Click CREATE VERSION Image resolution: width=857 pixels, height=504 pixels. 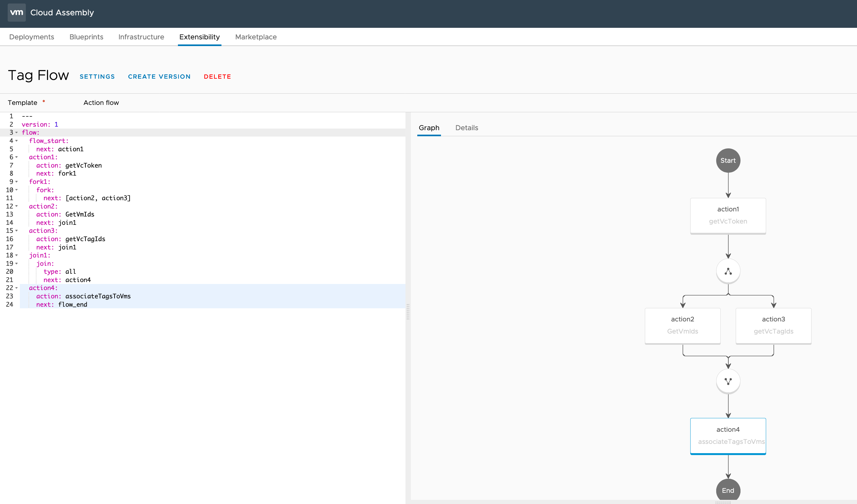click(x=159, y=77)
